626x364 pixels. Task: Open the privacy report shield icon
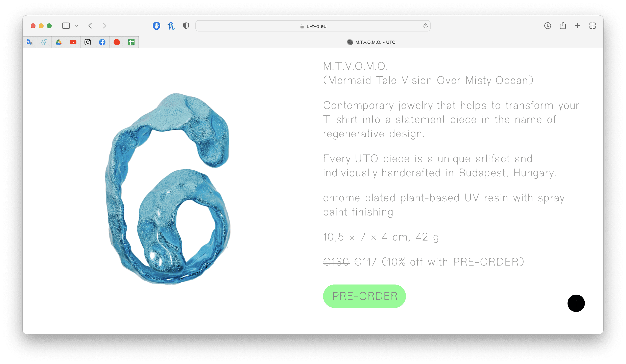tap(186, 26)
